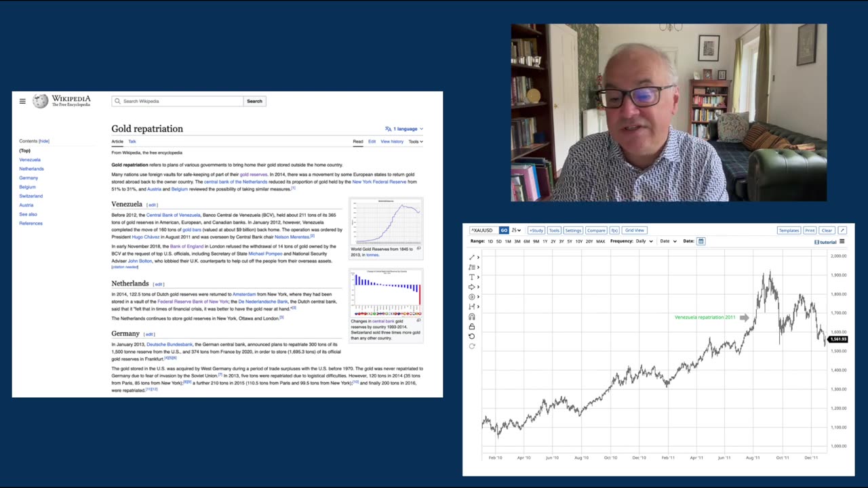Open chart Templates
This screenshot has height=488, width=868.
(x=789, y=230)
